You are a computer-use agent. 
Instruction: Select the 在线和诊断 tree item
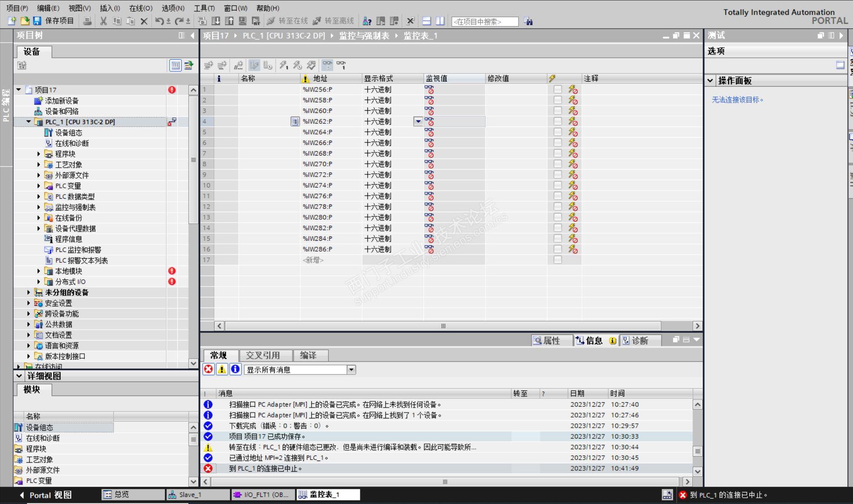point(72,143)
